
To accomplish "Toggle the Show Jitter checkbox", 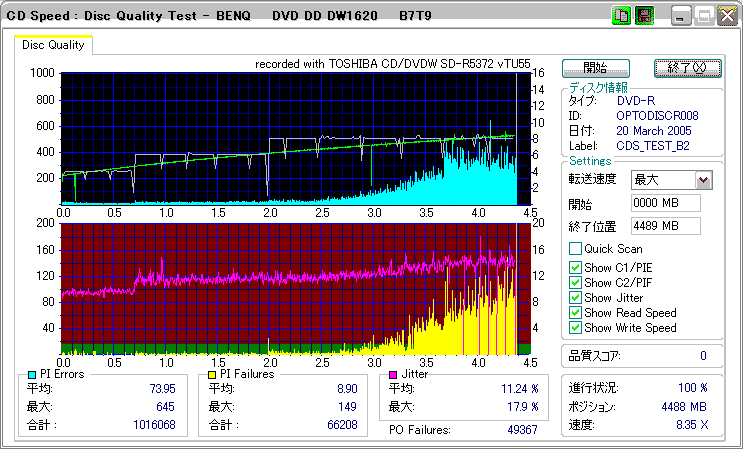I will click(x=575, y=297).
